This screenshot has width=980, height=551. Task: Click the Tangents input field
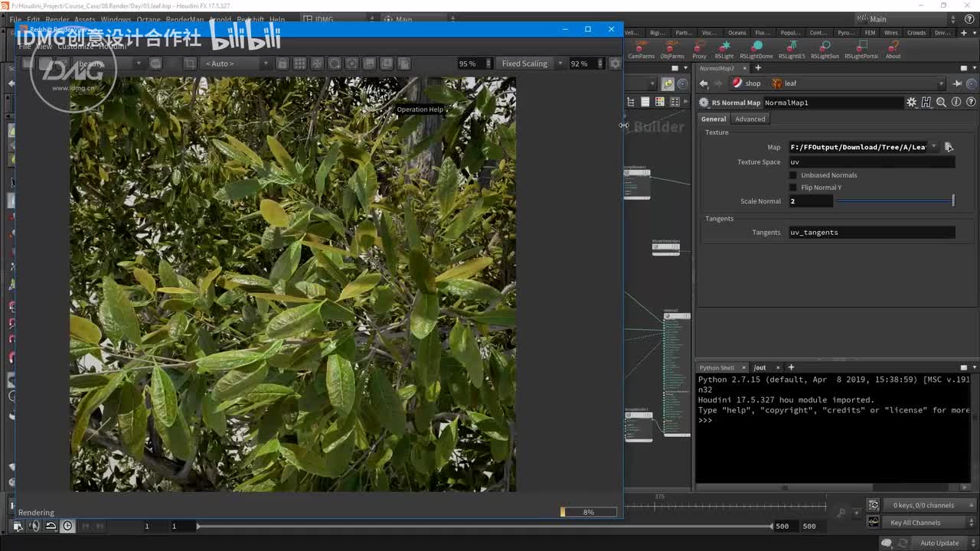tap(871, 233)
